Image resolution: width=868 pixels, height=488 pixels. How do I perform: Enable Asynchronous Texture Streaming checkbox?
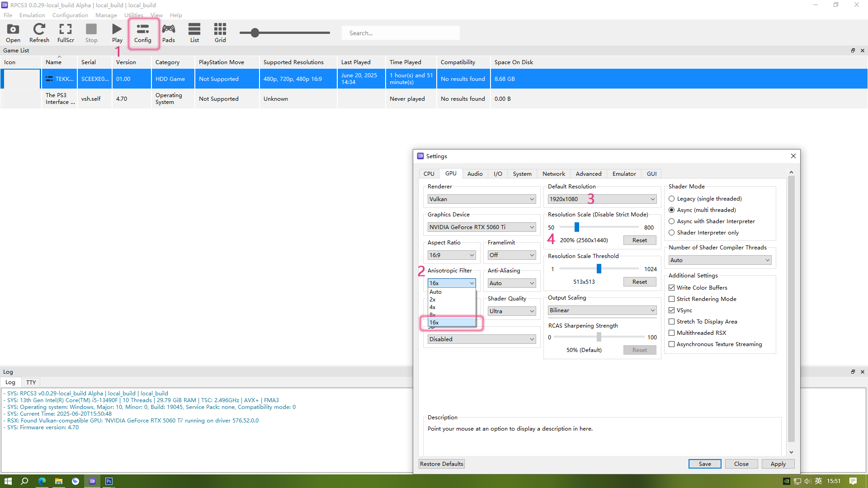[x=671, y=344]
